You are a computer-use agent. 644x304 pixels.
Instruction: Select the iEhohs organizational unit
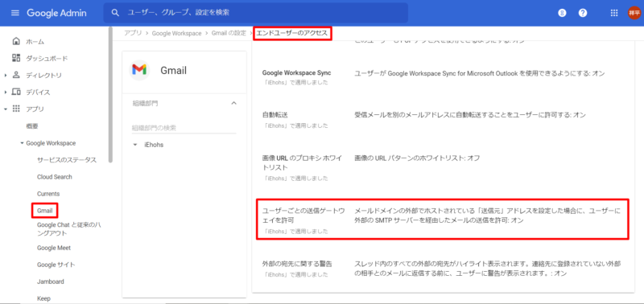154,146
